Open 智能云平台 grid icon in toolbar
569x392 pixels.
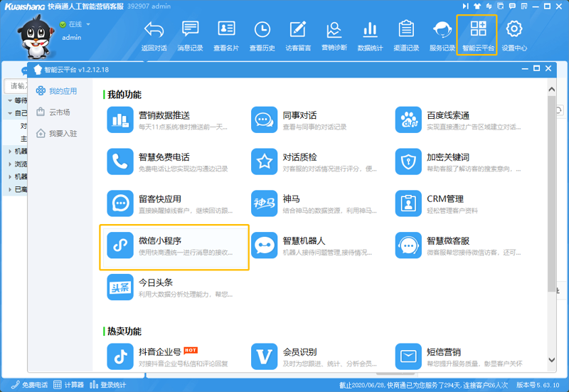[478, 28]
